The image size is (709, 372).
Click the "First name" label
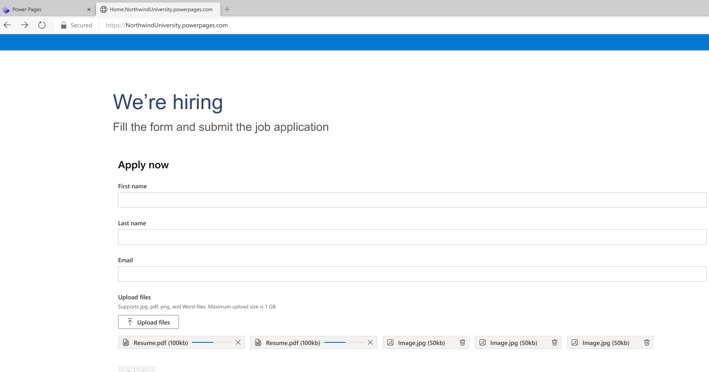pyautogui.click(x=132, y=186)
